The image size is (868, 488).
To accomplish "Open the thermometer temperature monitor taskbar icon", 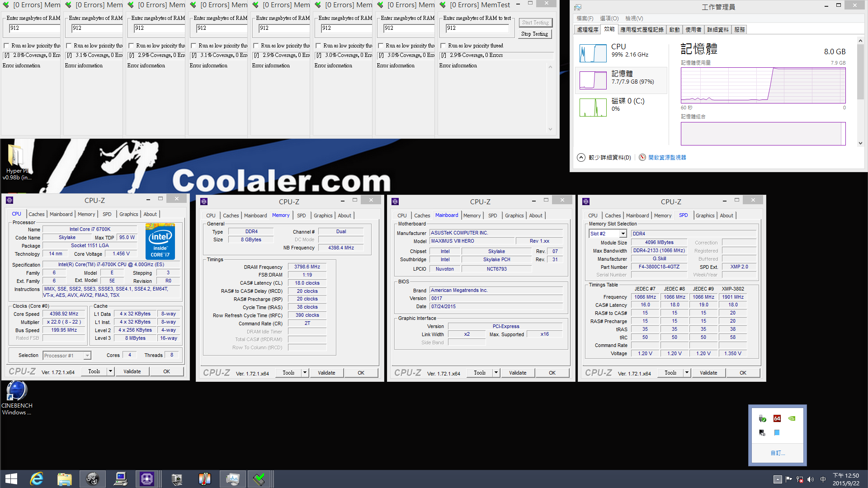I will point(204,479).
